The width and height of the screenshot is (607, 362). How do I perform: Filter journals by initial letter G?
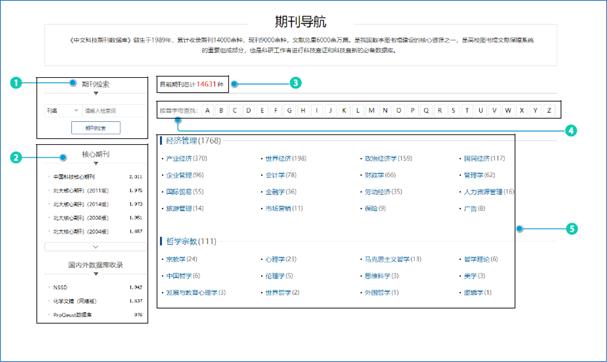tap(290, 110)
